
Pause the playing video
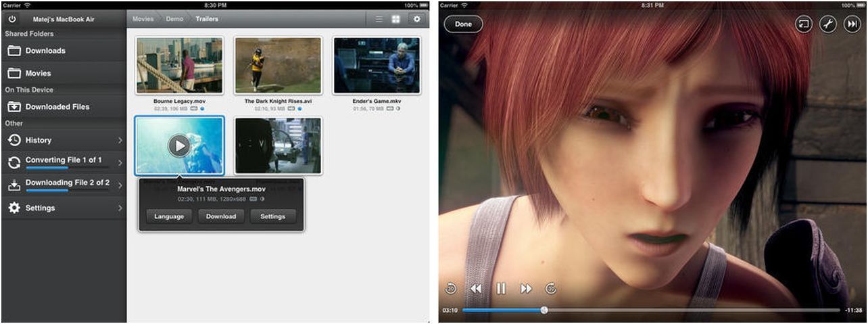click(x=501, y=289)
